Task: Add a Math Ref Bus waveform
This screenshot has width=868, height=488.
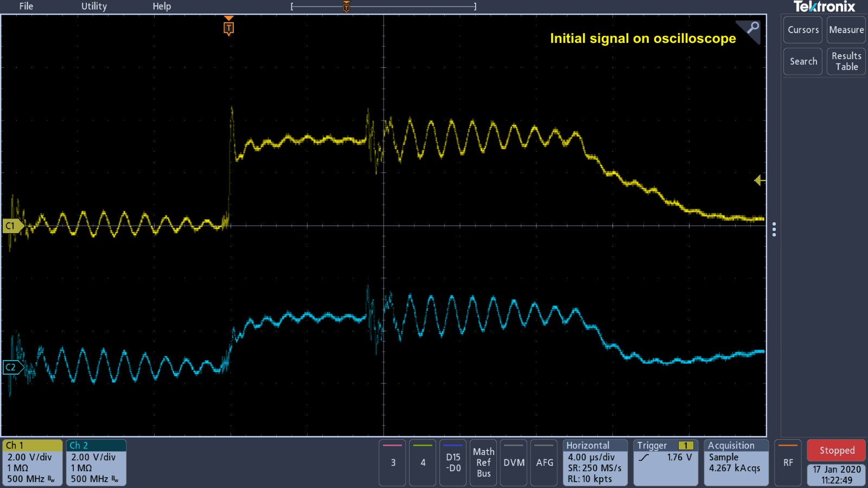Action: click(x=483, y=462)
